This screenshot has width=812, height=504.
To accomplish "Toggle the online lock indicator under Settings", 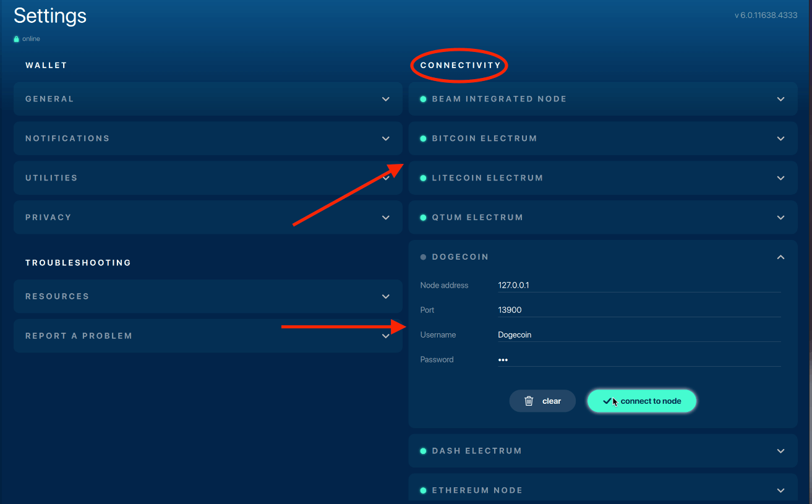I will coord(17,38).
